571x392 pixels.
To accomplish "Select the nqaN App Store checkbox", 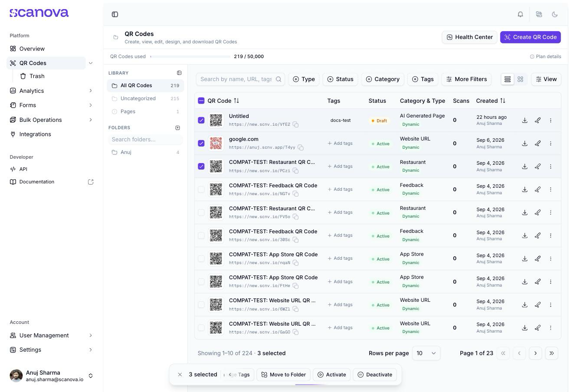I will pos(201,258).
